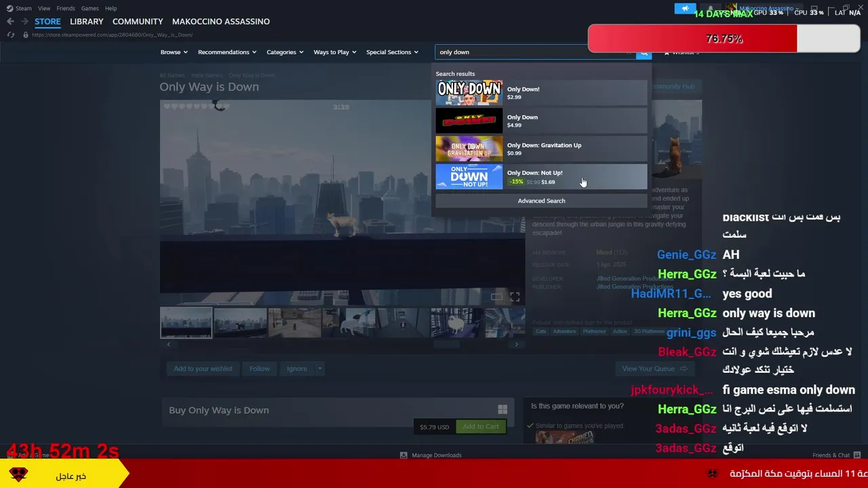
Task: Expand the Ways to Play dropdown
Action: pyautogui.click(x=335, y=52)
